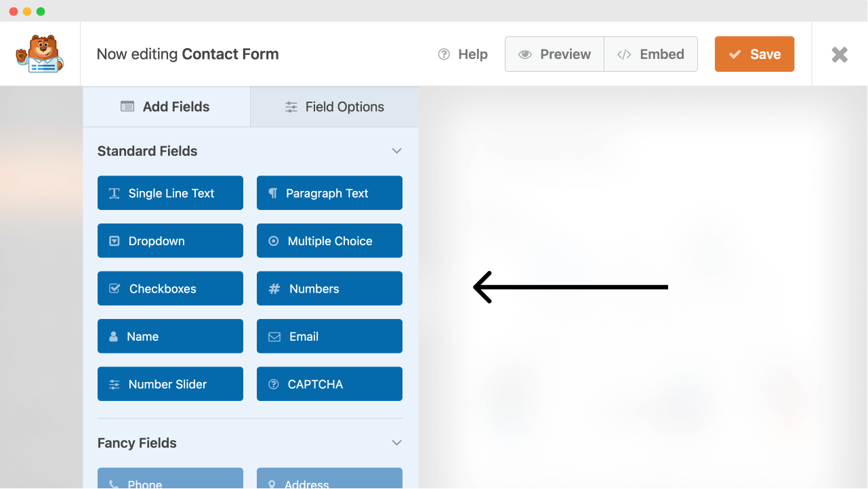Click the paragraph pilcrow icon on Paragraph Text
The height and width of the screenshot is (489, 868).
pos(273,193)
